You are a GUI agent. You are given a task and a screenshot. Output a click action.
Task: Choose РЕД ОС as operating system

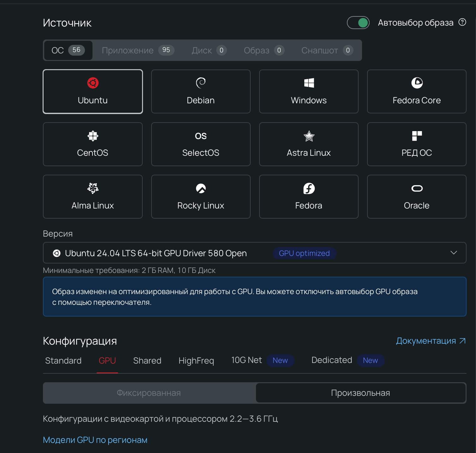tap(417, 144)
